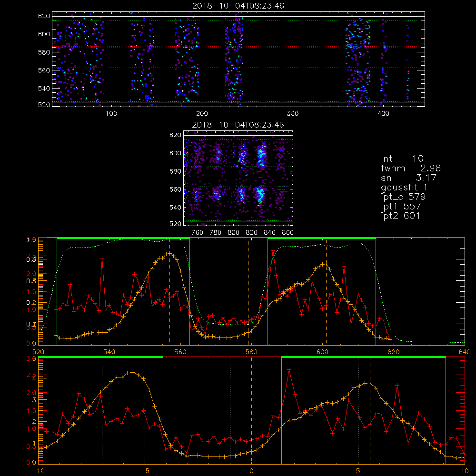
Task: Click x-axis label 820 under the middle image
Action: [x=251, y=233]
